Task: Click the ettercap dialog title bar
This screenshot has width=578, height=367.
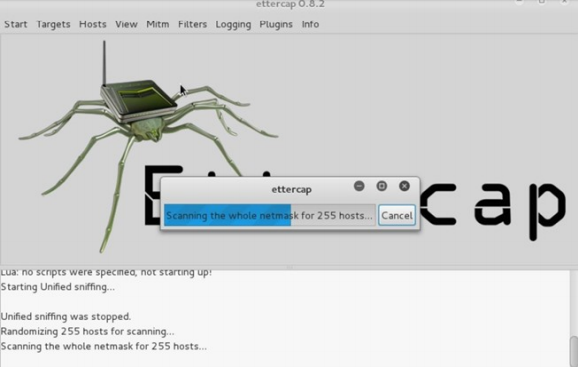Action: 291,189
